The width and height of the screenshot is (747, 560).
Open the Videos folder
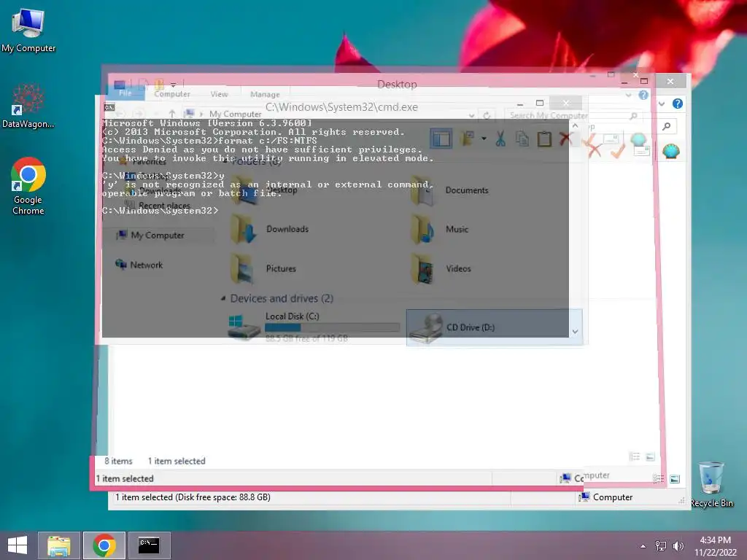tap(441, 268)
